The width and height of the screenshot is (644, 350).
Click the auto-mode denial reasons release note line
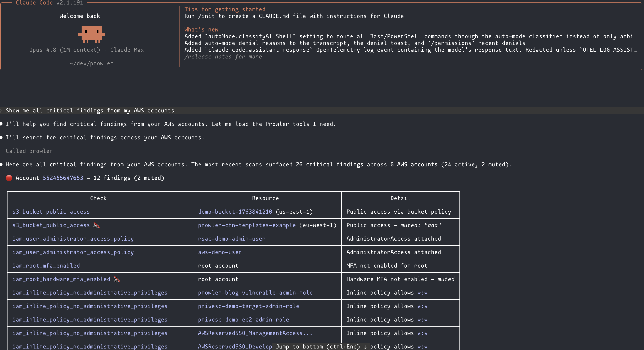pyautogui.click(x=355, y=43)
